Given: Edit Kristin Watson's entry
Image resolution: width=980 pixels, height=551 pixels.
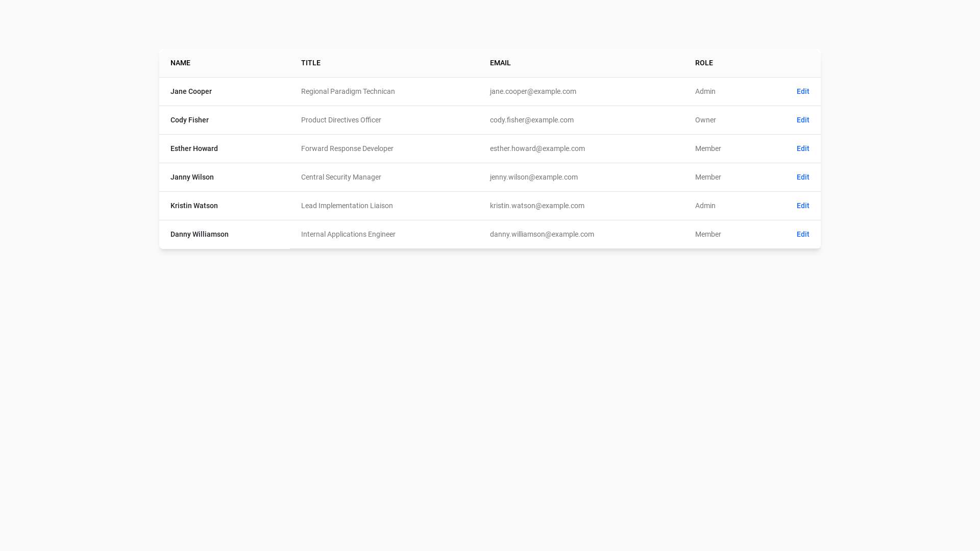Looking at the screenshot, I should click(802, 206).
